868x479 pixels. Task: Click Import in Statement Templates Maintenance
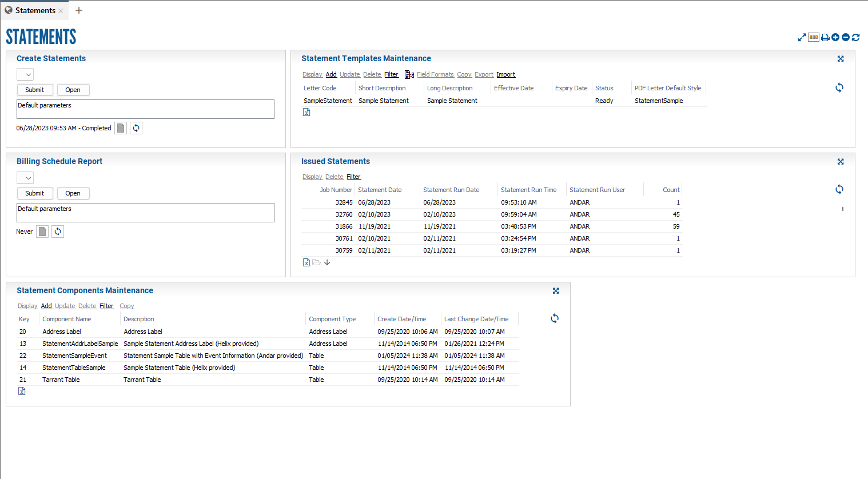point(506,74)
